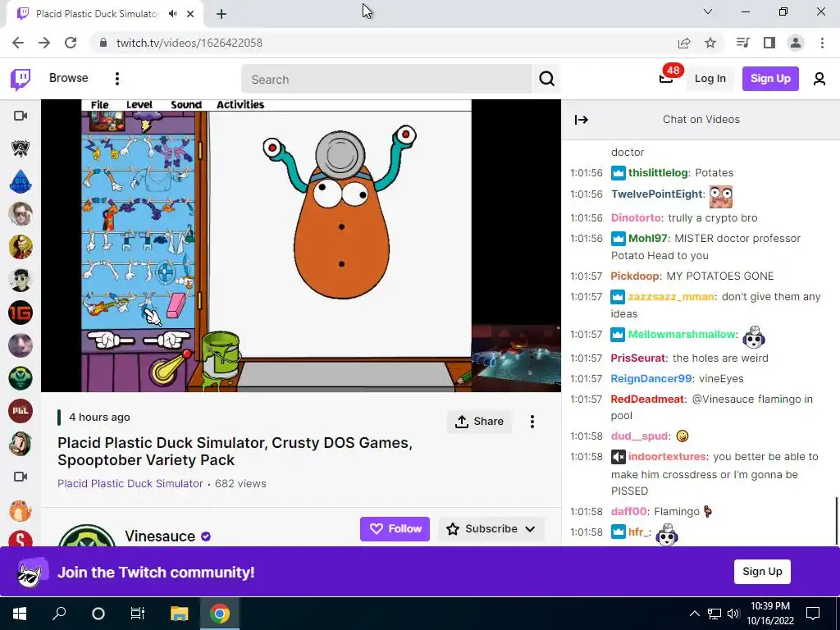The height and width of the screenshot is (630, 840).
Task: Open the Placid Plastic Duck Simulator category link
Action: point(130,484)
